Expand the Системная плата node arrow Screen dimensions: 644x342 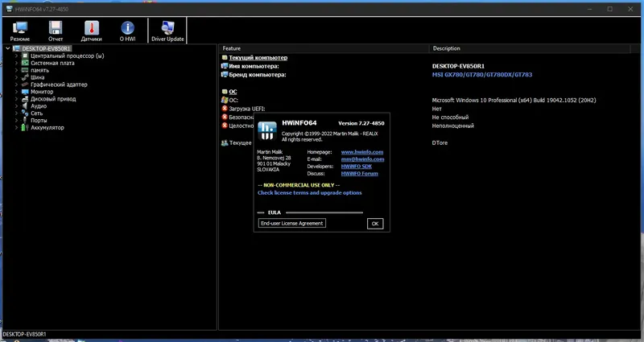[x=16, y=63]
